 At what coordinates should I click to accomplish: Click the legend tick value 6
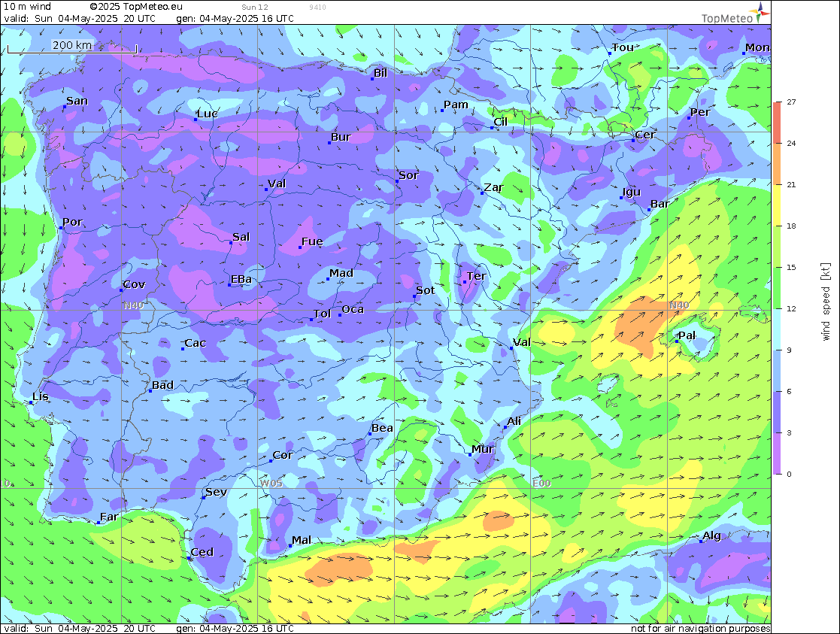789,391
